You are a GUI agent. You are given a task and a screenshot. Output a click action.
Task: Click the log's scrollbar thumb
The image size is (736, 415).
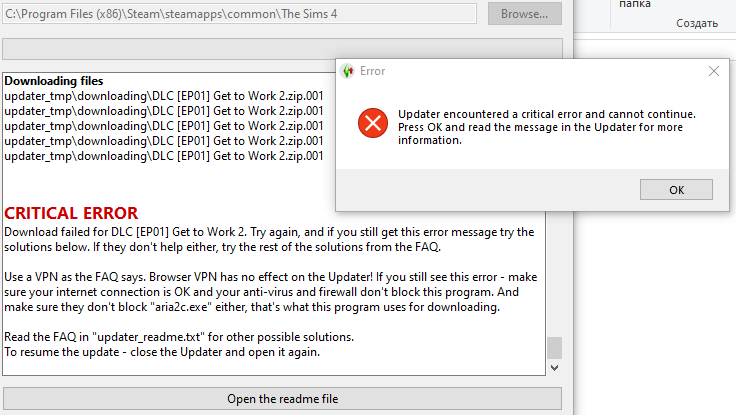click(554, 348)
